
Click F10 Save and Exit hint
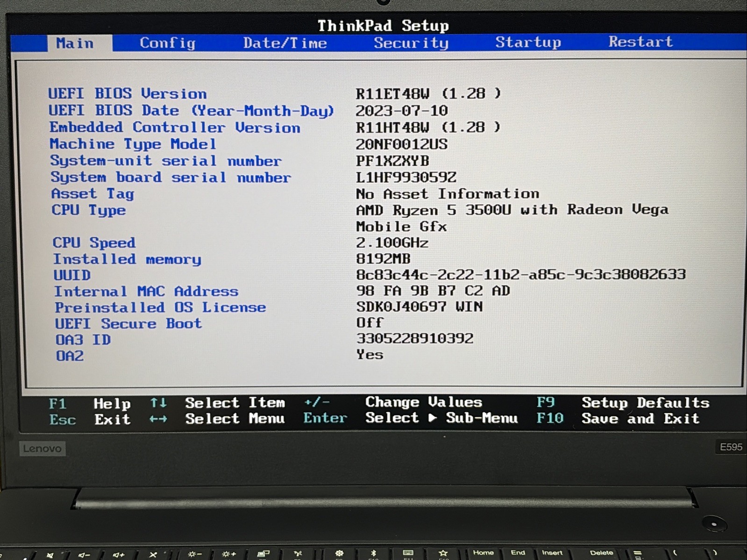[618, 418]
